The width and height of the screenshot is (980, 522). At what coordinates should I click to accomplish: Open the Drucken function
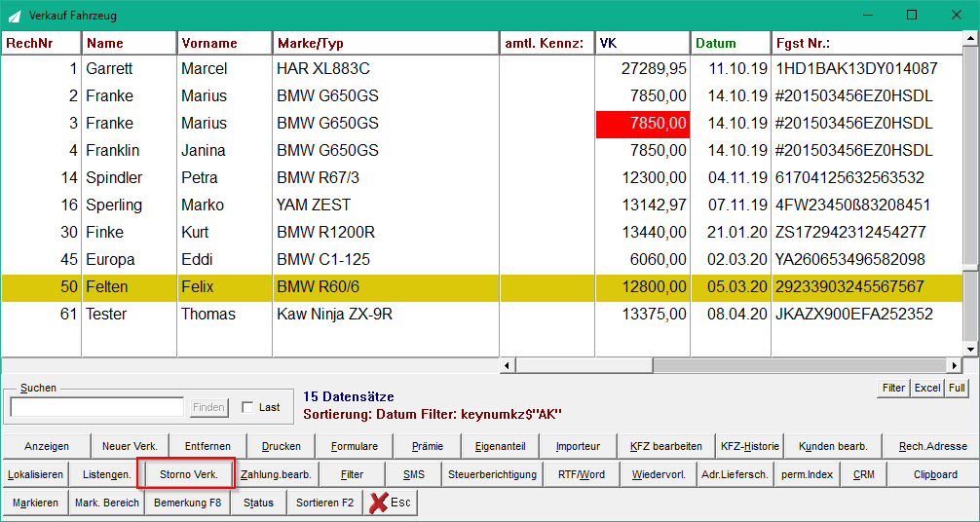pyautogui.click(x=282, y=446)
